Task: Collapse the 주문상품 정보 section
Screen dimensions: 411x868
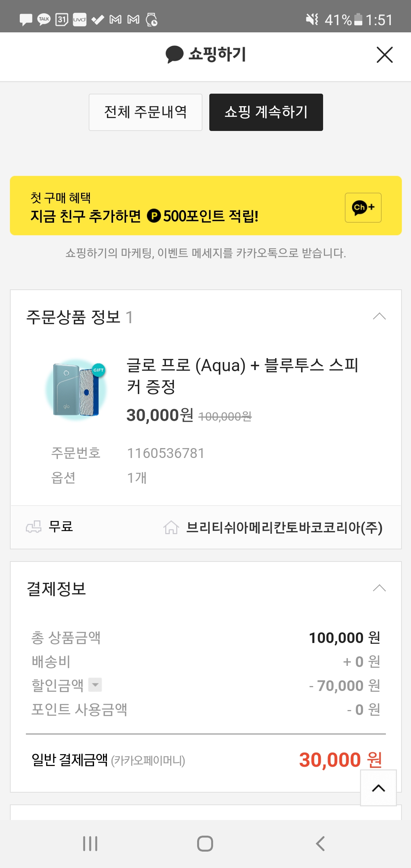Action: [x=379, y=317]
